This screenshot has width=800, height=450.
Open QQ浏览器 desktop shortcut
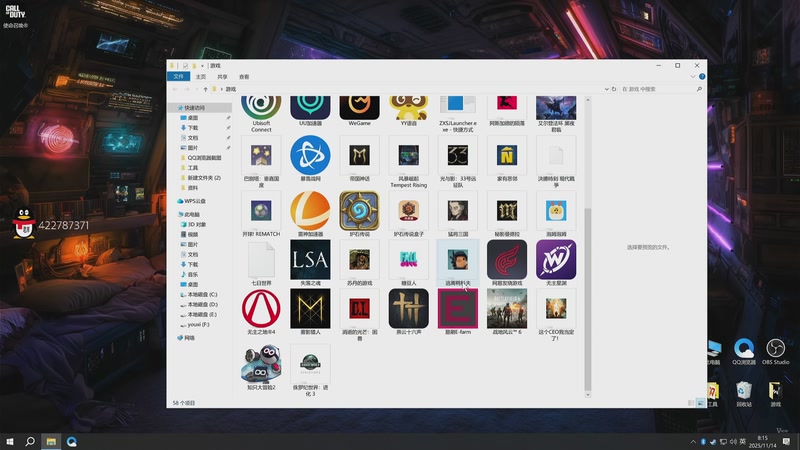point(744,352)
